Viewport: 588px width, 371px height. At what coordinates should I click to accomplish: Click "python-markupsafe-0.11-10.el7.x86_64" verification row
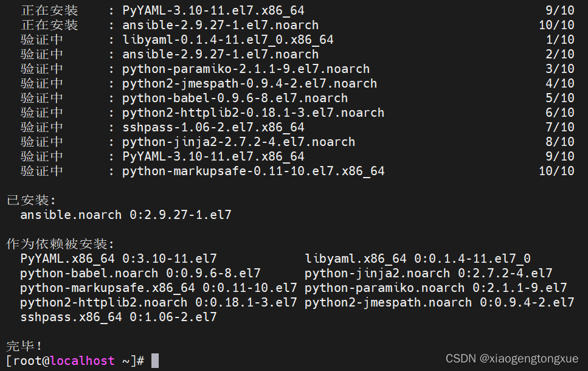(x=254, y=171)
